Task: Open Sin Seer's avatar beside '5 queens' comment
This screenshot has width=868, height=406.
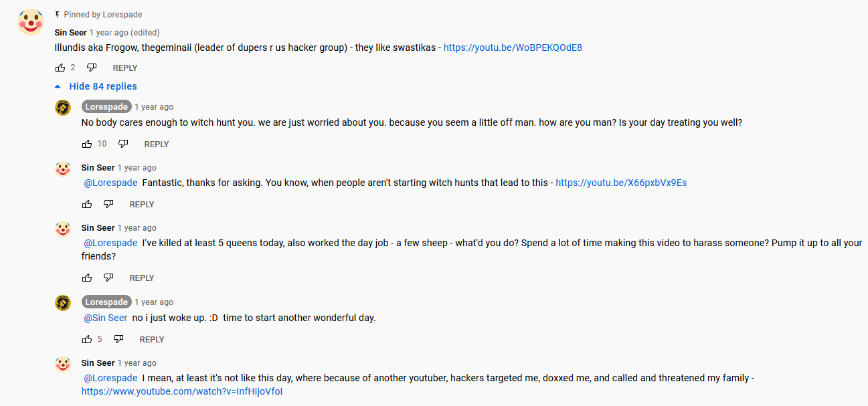Action: (63, 229)
